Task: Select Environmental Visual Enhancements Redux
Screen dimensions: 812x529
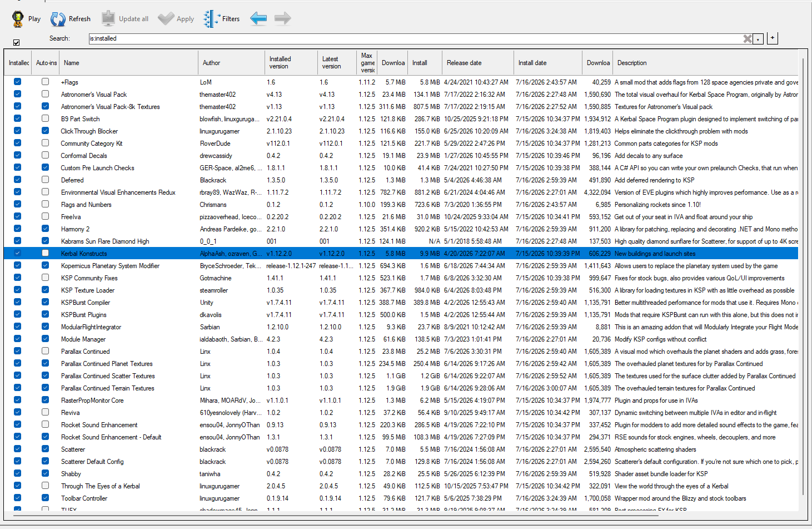Action: point(118,192)
